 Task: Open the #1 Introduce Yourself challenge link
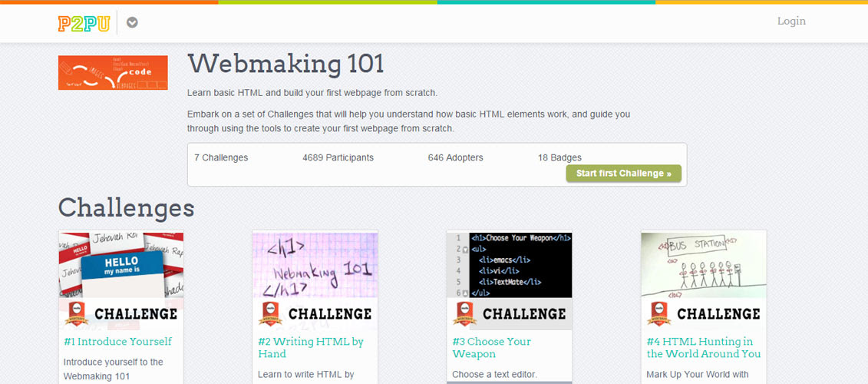click(x=118, y=341)
